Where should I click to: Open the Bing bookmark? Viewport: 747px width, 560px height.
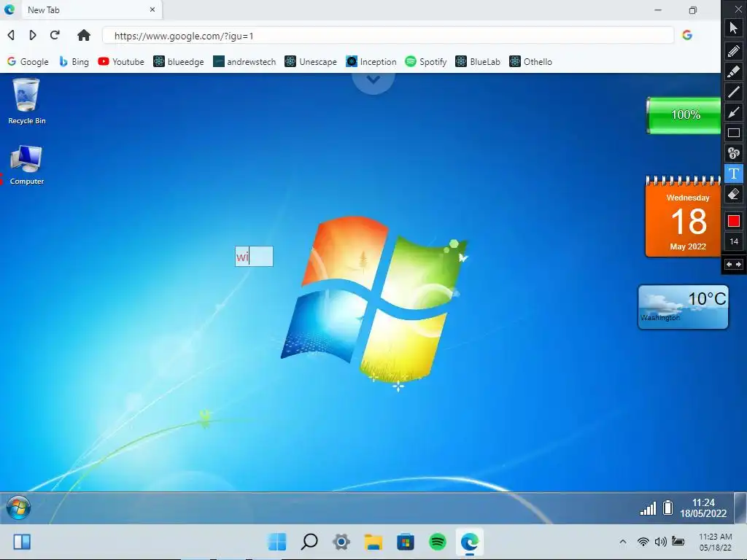point(74,62)
